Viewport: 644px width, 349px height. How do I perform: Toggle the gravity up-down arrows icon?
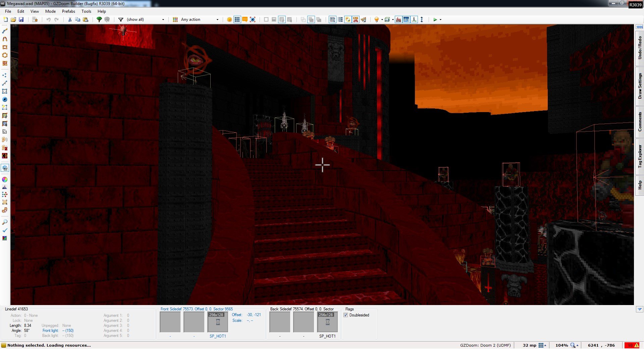pos(422,19)
